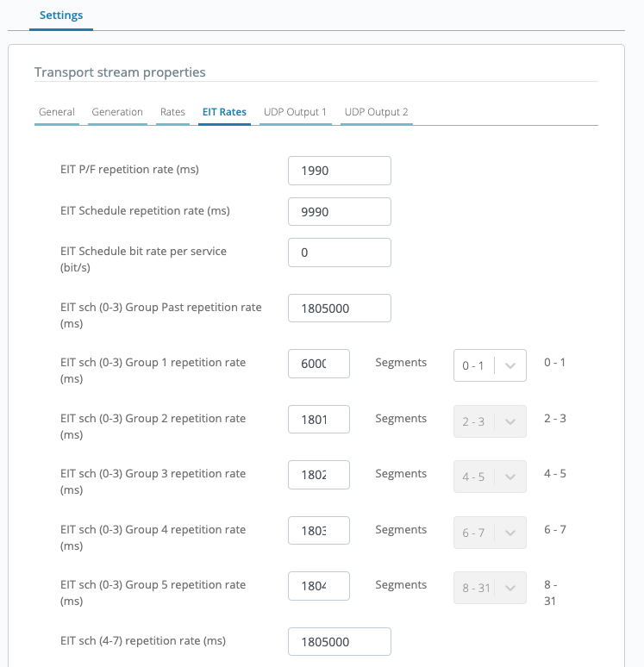Click the Group 5 repetition rate input
This screenshot has height=667, width=644.
pyautogui.click(x=319, y=586)
